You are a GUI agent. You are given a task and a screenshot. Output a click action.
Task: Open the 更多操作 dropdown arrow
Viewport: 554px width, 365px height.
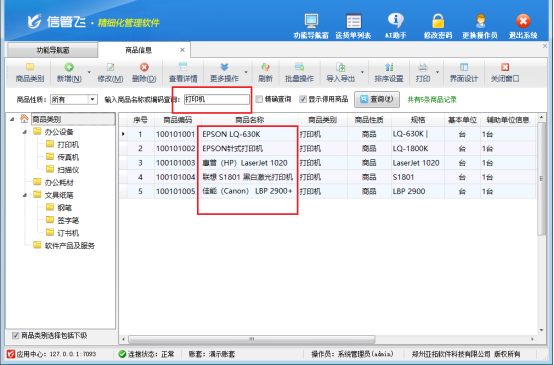click(x=246, y=72)
